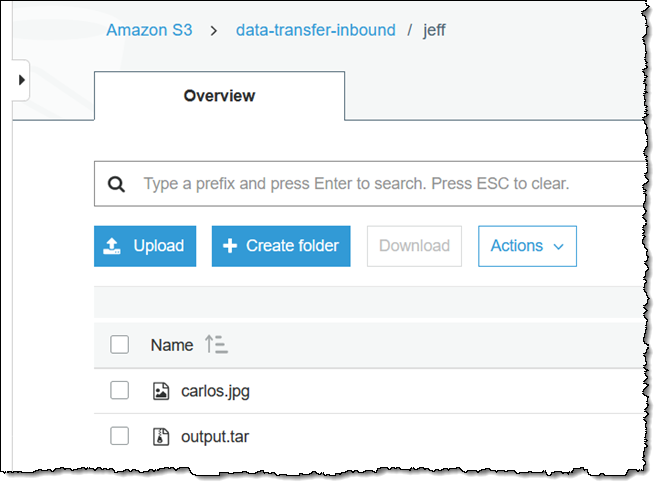660x486 pixels.
Task: Click the image file icon beside carlos.jpg
Action: (x=161, y=391)
